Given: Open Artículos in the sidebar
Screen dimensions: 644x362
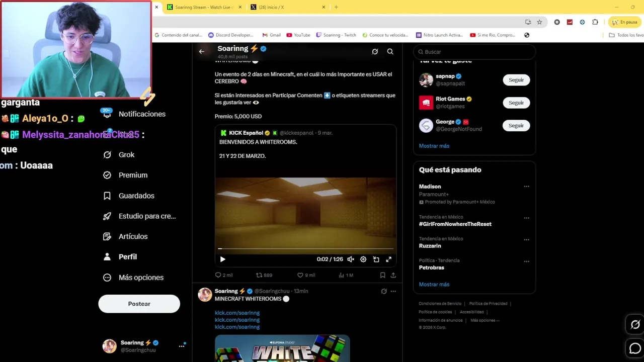Looking at the screenshot, I should click(125, 236).
